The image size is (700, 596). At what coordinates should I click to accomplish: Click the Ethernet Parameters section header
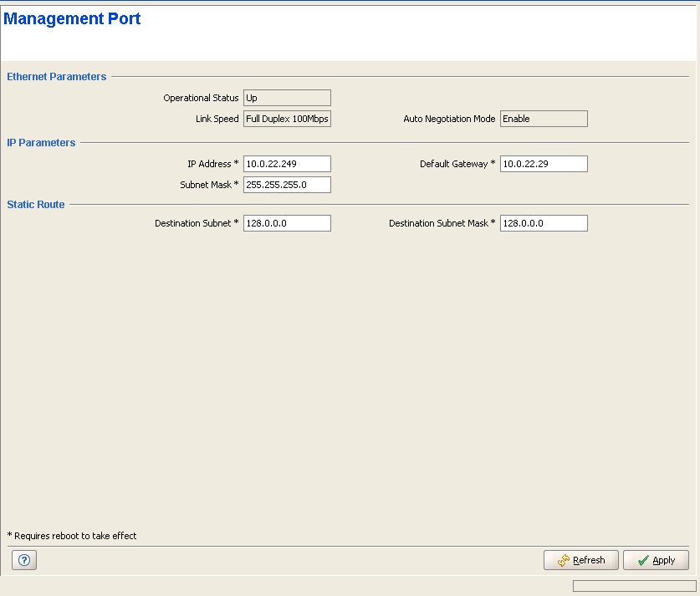(x=57, y=77)
